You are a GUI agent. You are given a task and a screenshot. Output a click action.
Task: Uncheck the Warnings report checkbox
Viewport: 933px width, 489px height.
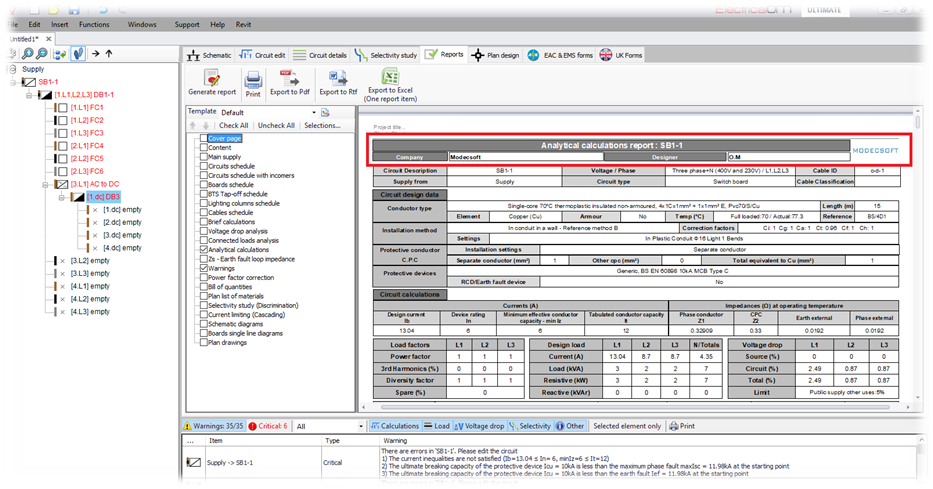coord(203,268)
